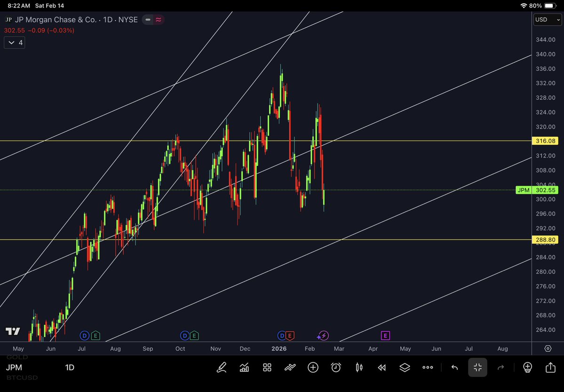Open chart settings hexagon icon

coord(548,349)
